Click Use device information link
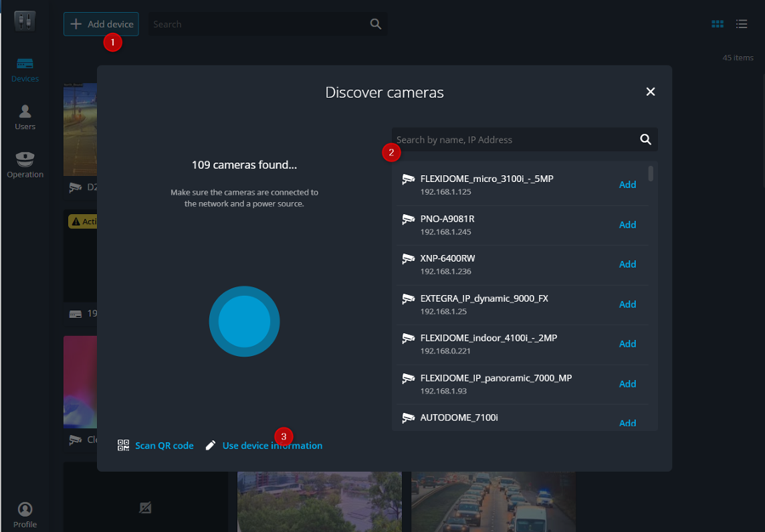765x532 pixels. point(272,445)
